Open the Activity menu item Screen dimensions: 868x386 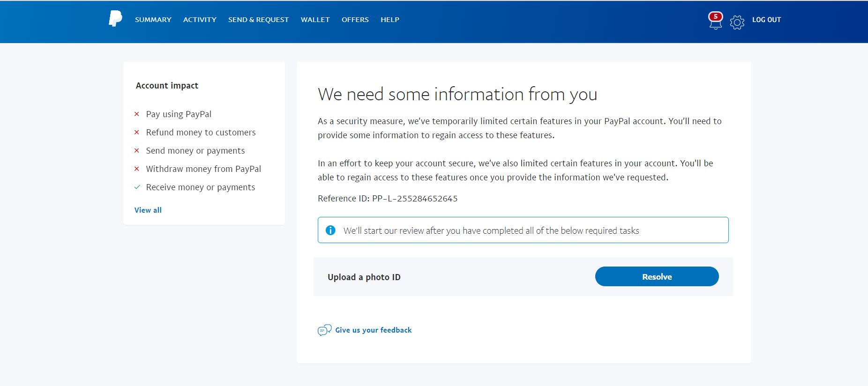pos(200,20)
